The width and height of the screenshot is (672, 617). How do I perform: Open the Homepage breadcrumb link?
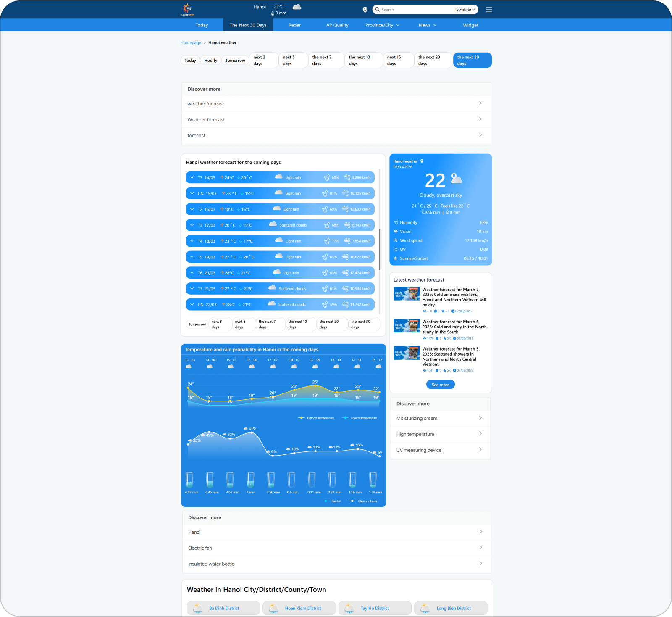coord(191,42)
